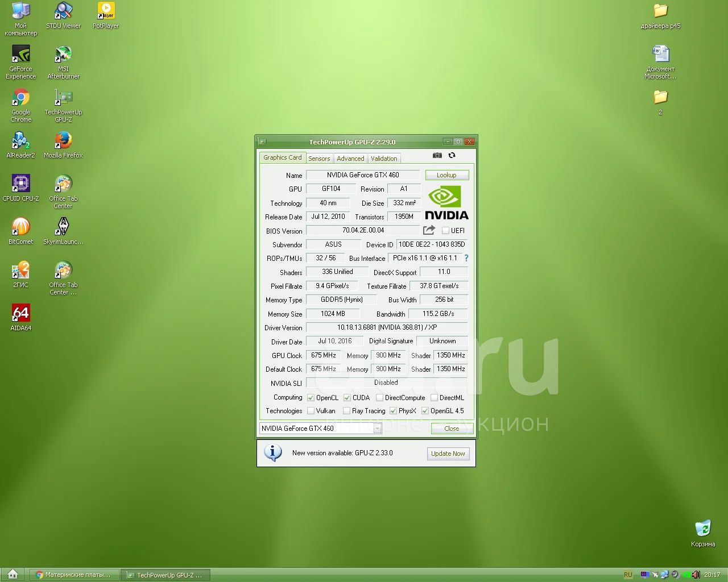Open the STDU Viewer desktop icon
Screen dimensions: 728x582
[x=63, y=15]
